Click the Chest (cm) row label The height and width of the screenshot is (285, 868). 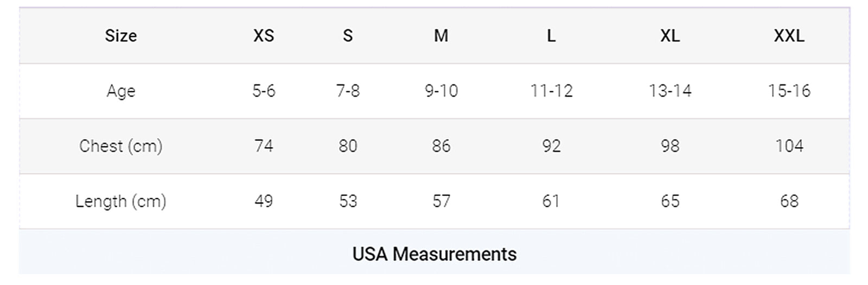click(120, 146)
